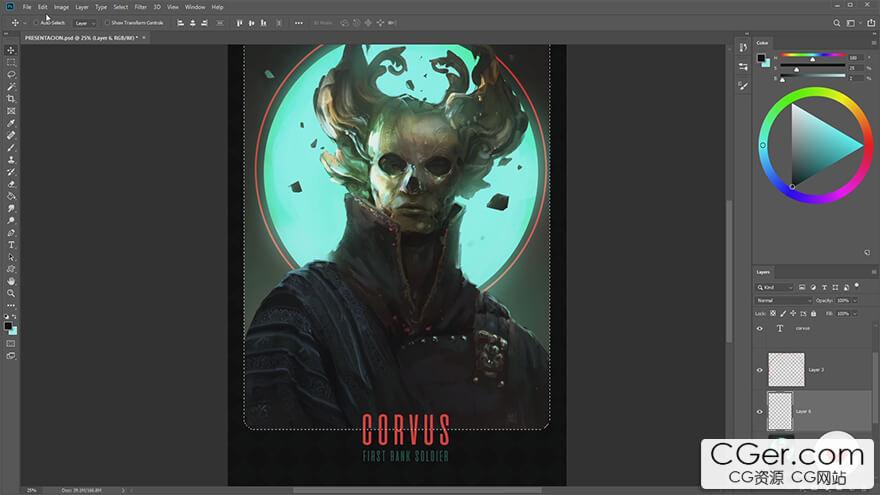The height and width of the screenshot is (495, 880).
Task: Select the History Brush tool
Action: pos(11,172)
